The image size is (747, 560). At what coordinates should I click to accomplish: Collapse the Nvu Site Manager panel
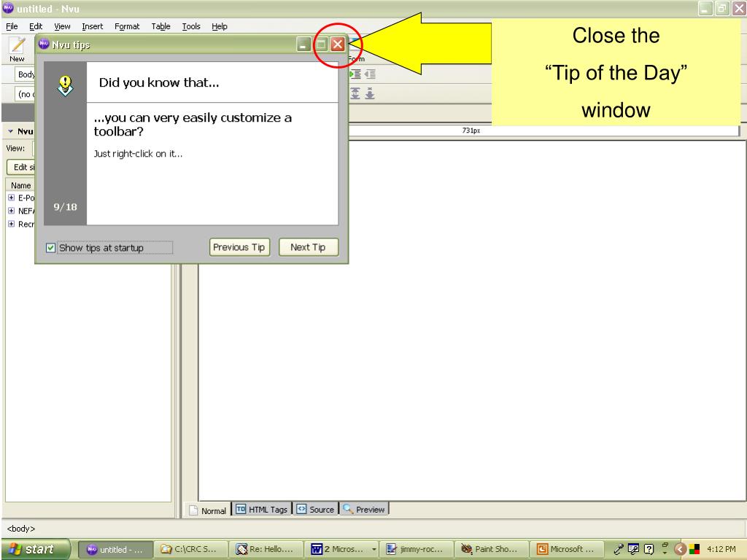pos(10,131)
